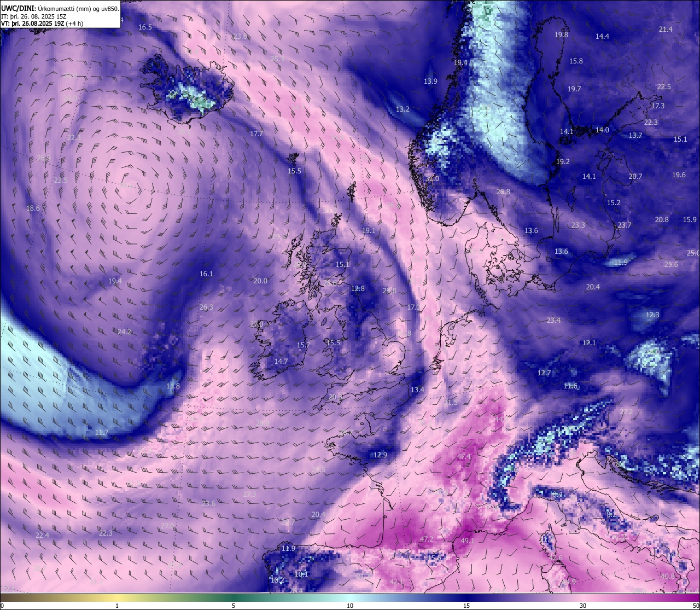
Task: Click the 47.4 value over eastern France
Action: 464,457
